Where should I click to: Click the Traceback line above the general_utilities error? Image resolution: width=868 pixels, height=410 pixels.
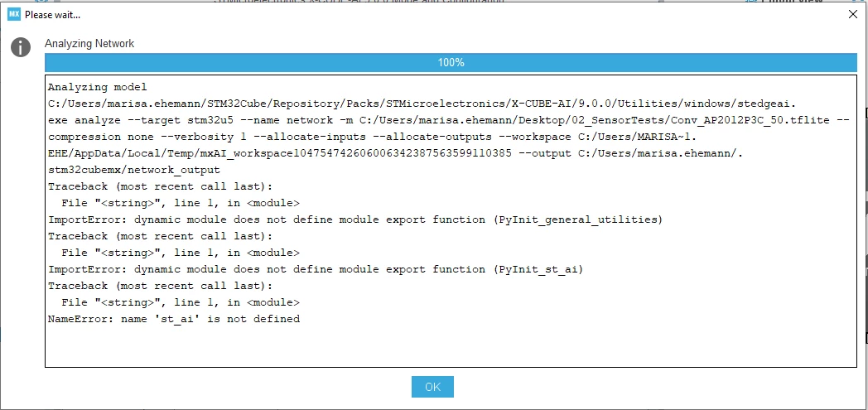[x=161, y=186]
